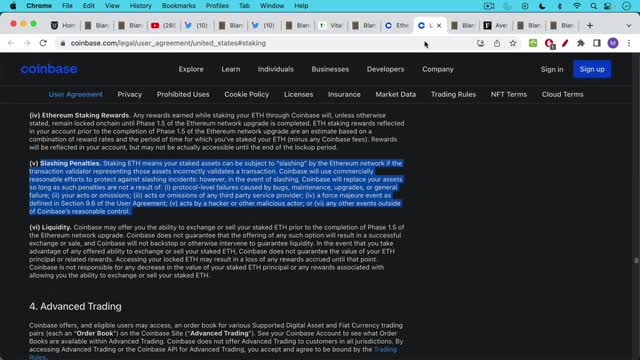Open the Learn nav item
This screenshot has height=360, width=640.
pyautogui.click(x=231, y=69)
